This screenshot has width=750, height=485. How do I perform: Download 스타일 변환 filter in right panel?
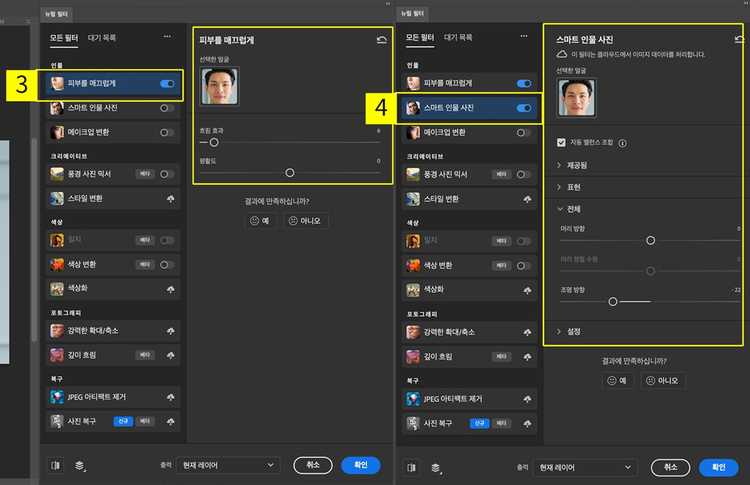527,199
